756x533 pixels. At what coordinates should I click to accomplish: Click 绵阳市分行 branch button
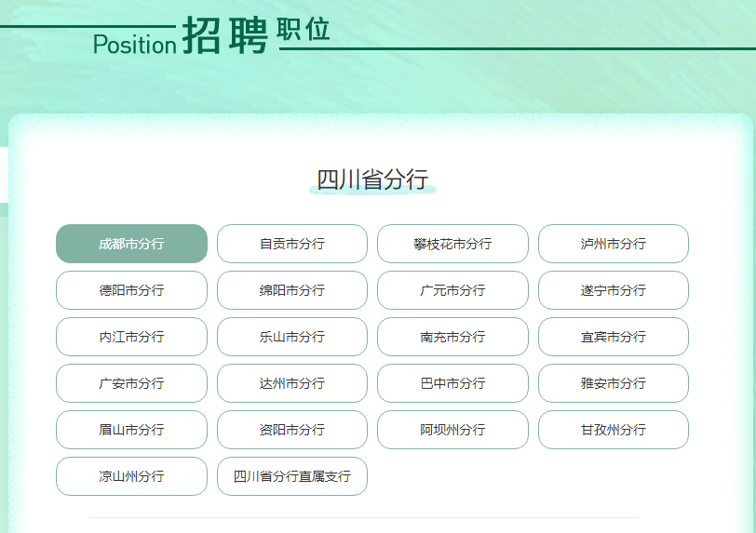tap(292, 290)
